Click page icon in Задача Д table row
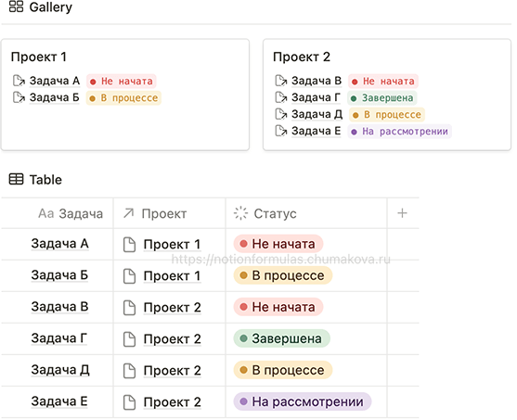This screenshot has width=517, height=420. [x=129, y=371]
